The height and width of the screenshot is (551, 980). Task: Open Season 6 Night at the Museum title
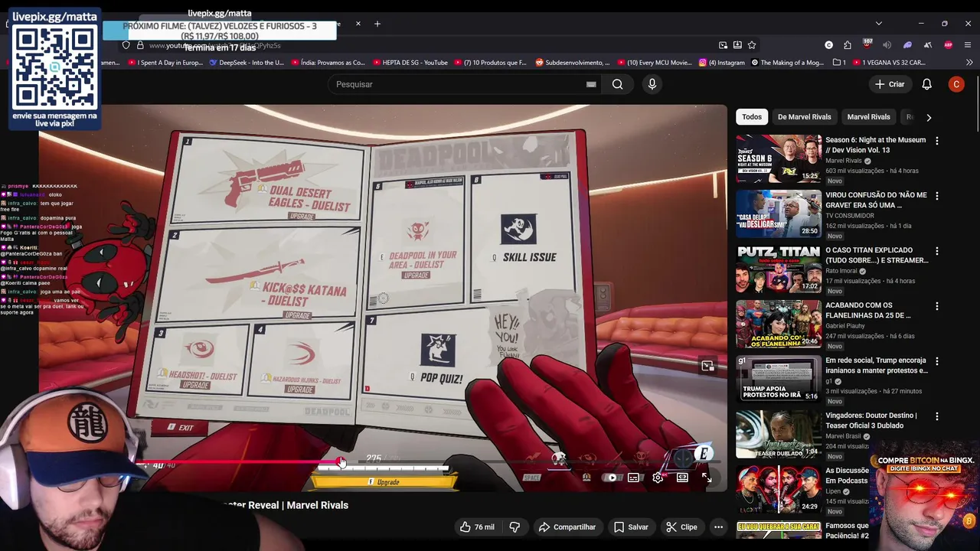pyautogui.click(x=875, y=145)
